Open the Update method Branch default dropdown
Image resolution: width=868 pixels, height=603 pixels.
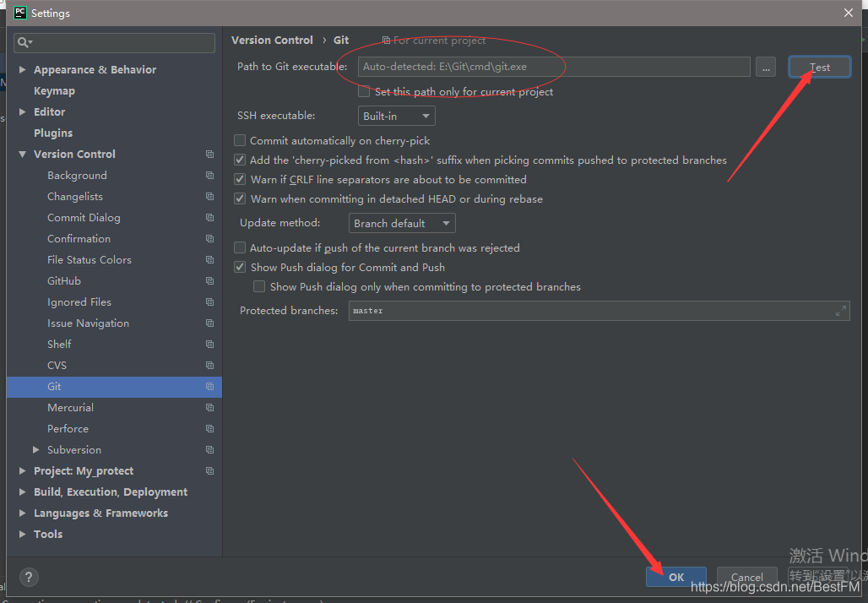(x=402, y=223)
